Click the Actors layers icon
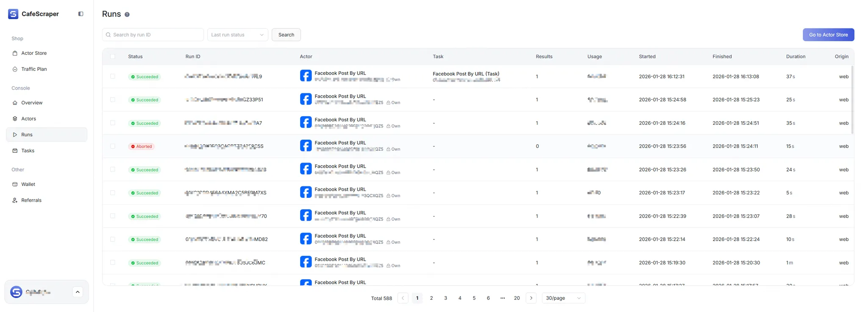This screenshot has height=312, width=868. click(15, 119)
